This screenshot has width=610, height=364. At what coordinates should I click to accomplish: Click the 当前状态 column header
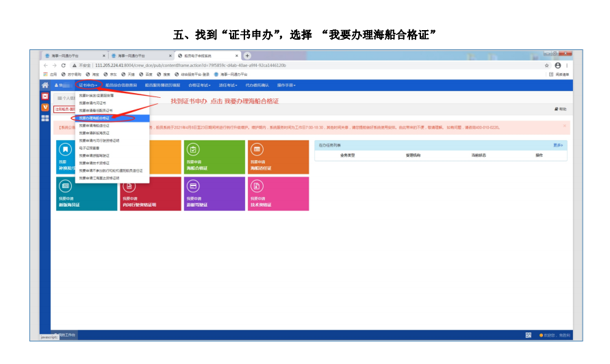[479, 155]
